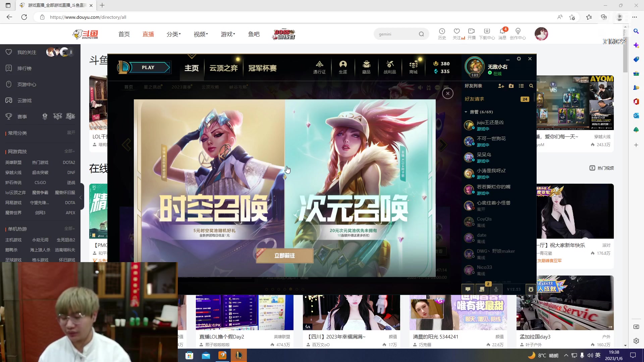Open the 战利品 loot icon in League client
Screen dimensions: 644x362
click(390, 67)
